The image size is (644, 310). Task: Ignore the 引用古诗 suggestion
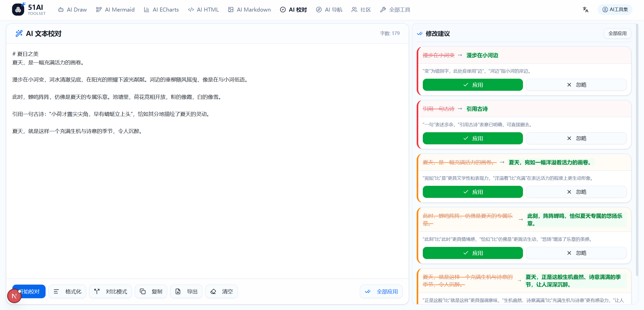[x=576, y=138]
